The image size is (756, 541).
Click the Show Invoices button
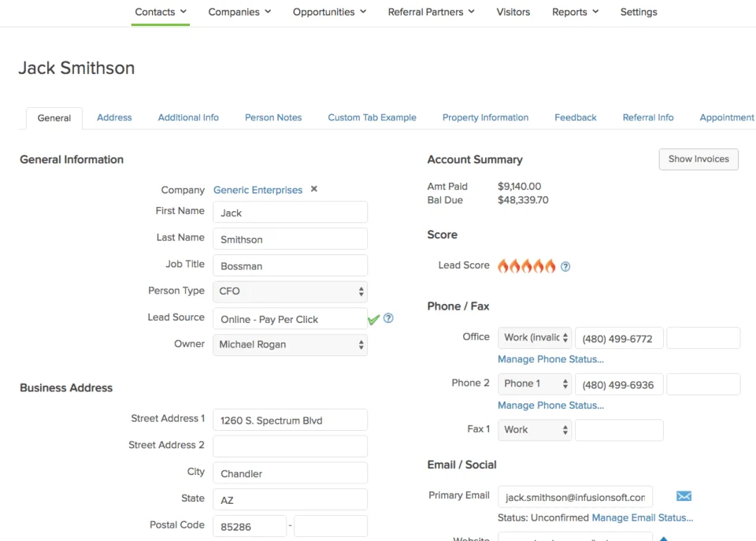698,159
